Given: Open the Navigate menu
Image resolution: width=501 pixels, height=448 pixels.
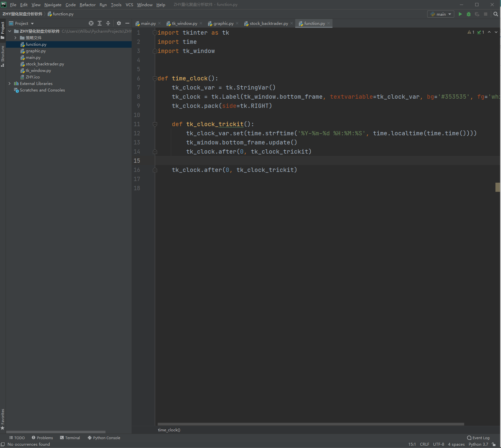Looking at the screenshot, I should coord(53,5).
